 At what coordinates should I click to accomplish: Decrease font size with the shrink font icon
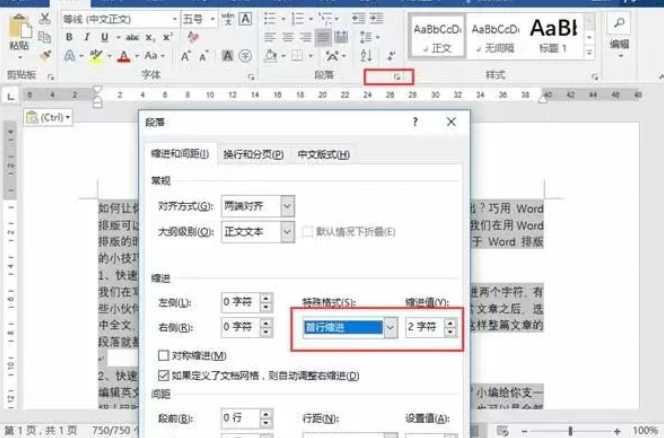click(x=204, y=56)
